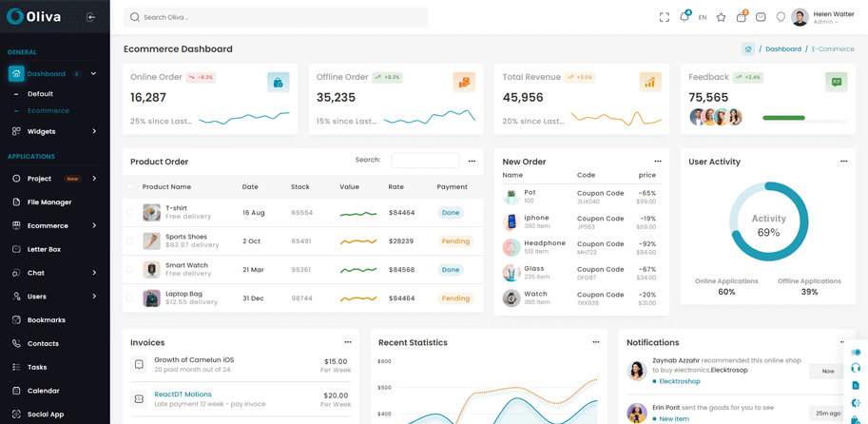Screen dimensions: 868x424
Task: Open the envelope messages icon
Action: 761,17
